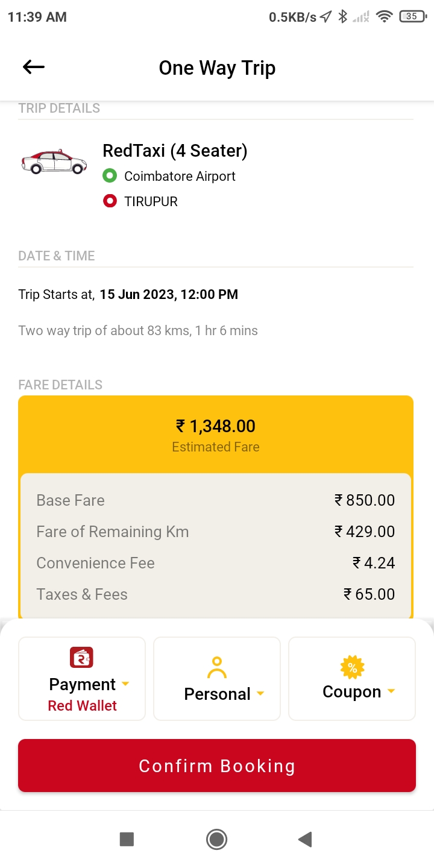Tap the RedTaxi car image
This screenshot has height=868, width=434.
coord(54,162)
